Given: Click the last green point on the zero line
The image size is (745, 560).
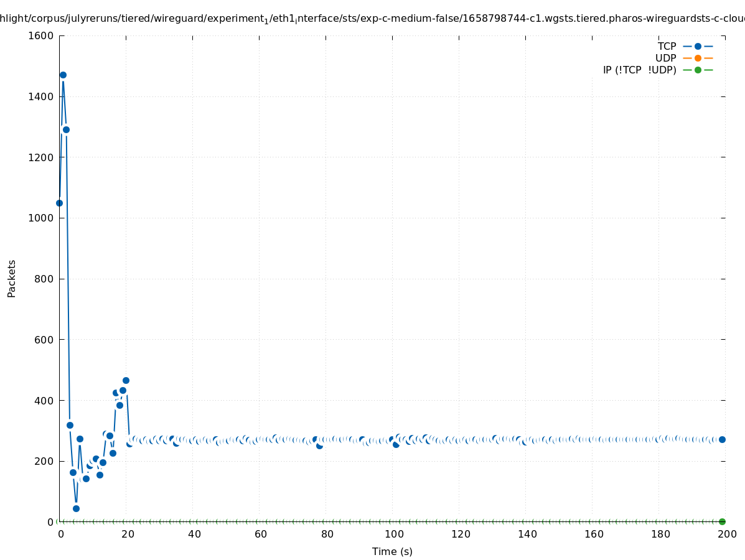Looking at the screenshot, I should click(722, 521).
